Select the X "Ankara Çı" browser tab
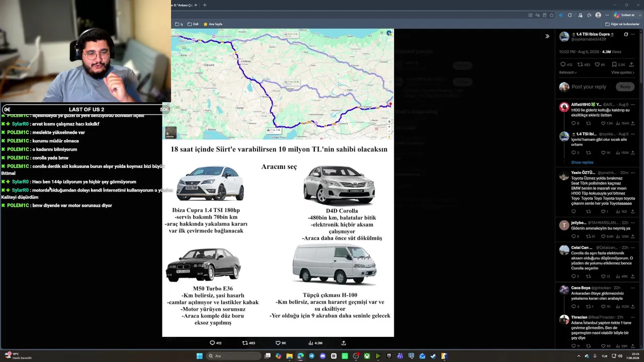Image resolution: width=644 pixels, height=362 pixels. [182, 5]
